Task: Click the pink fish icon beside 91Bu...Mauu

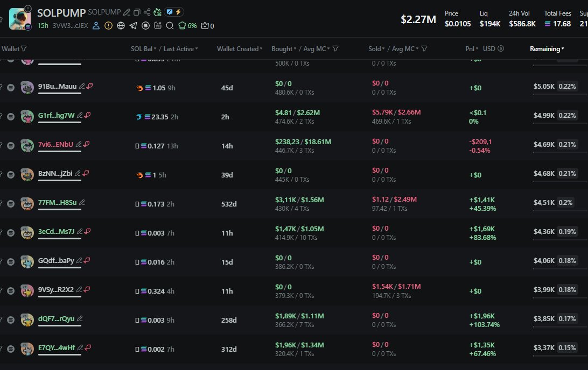Action: pyautogui.click(x=89, y=86)
